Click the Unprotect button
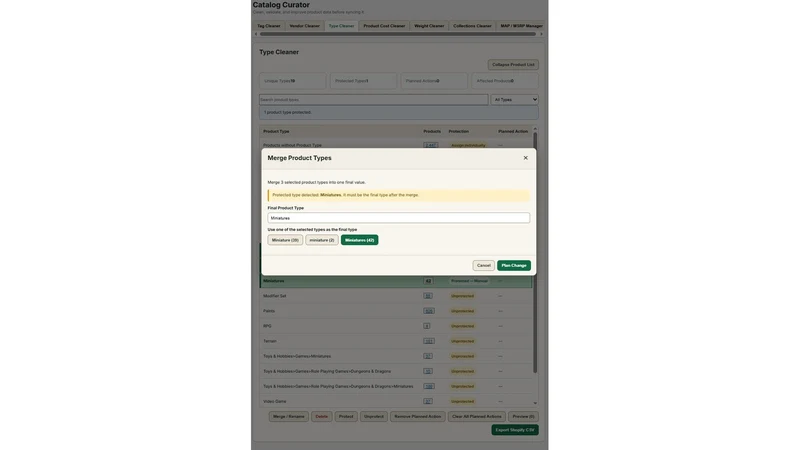The width and height of the screenshot is (800, 450). [x=373, y=416]
